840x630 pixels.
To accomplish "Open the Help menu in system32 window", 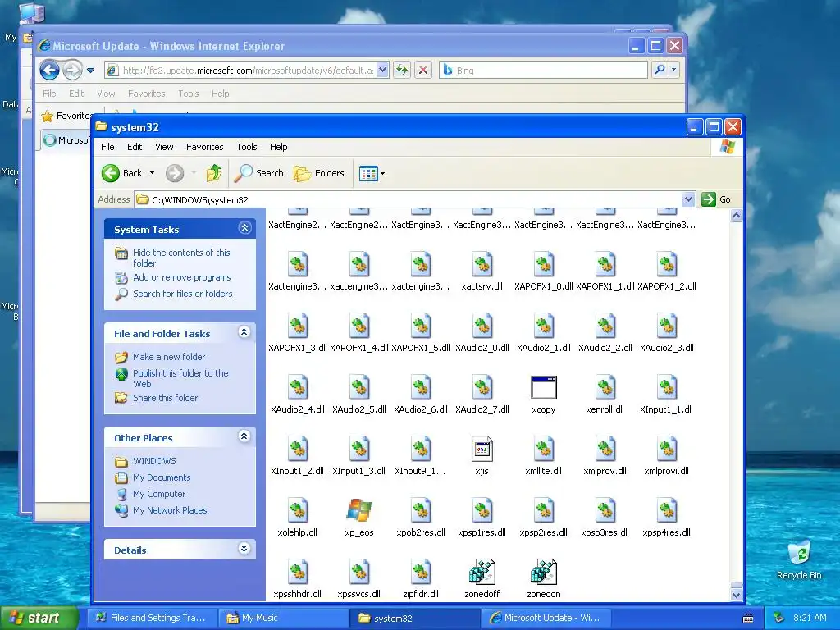I will (279, 147).
